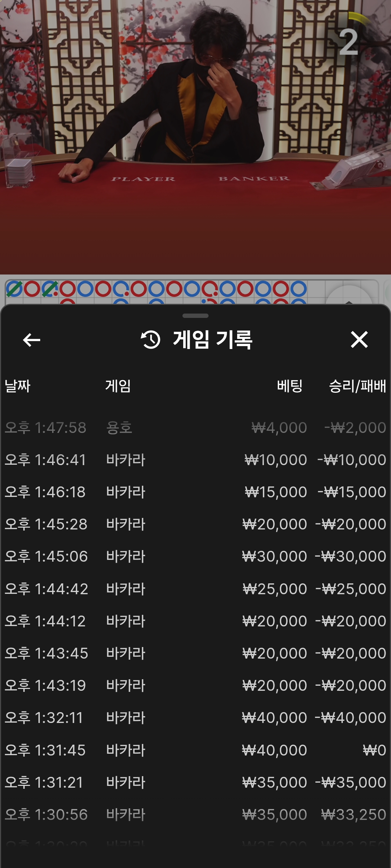This screenshot has height=868, width=391.
Task: Close the game history panel
Action: (x=359, y=340)
